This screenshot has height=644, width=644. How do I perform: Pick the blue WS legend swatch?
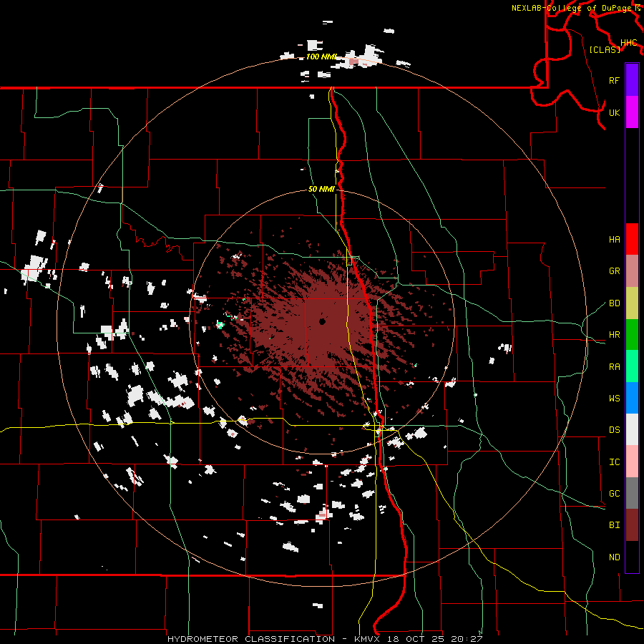point(632,398)
